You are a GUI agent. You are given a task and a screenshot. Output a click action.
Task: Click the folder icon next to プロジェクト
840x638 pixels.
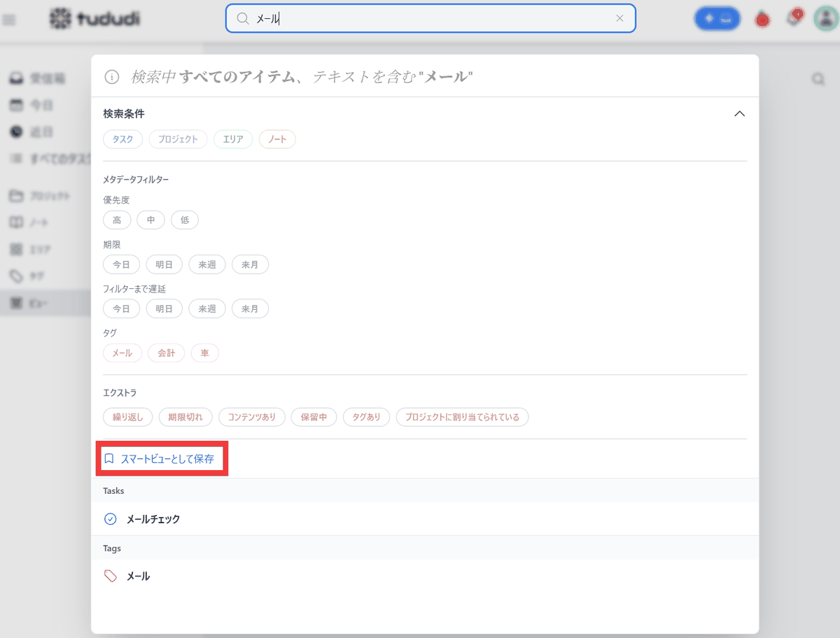tap(16, 196)
